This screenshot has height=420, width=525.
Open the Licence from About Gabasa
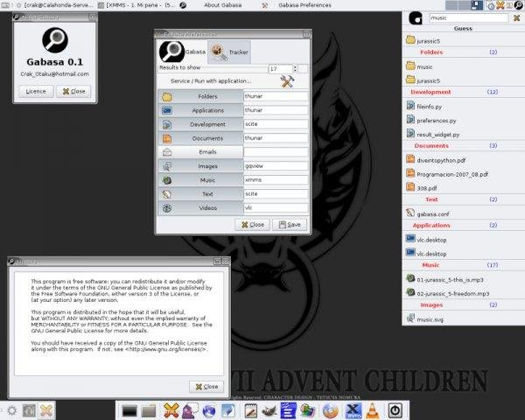[x=36, y=91]
